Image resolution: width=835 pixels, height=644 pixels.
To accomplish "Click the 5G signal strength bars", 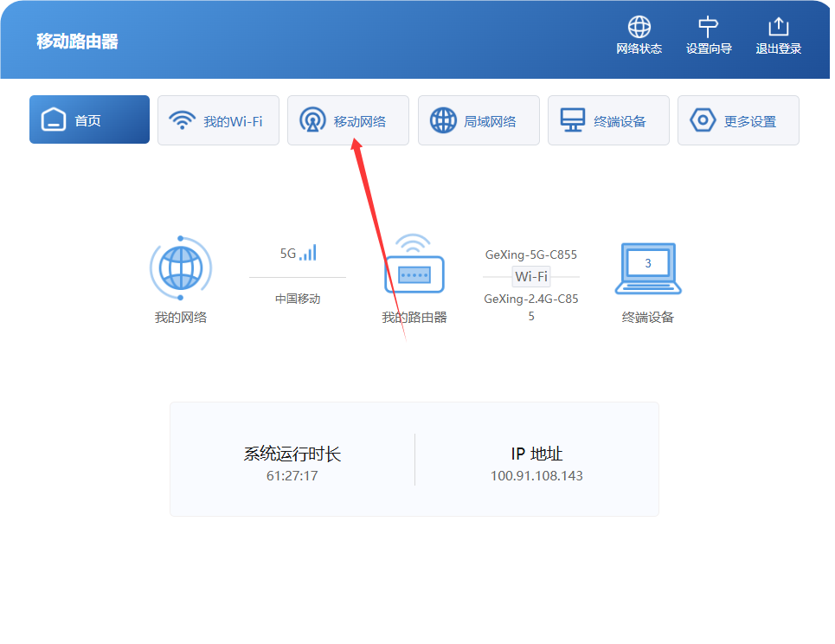I will click(308, 253).
